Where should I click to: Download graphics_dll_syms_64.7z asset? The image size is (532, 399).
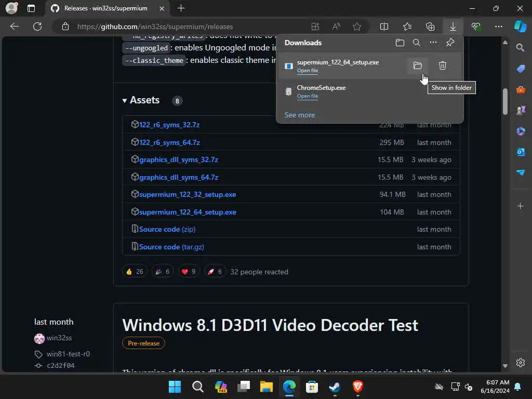click(179, 178)
